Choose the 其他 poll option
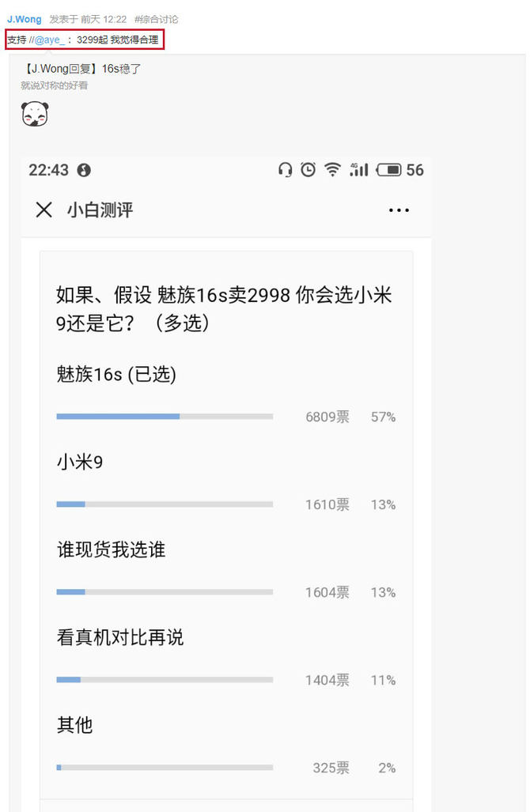 click(74, 724)
